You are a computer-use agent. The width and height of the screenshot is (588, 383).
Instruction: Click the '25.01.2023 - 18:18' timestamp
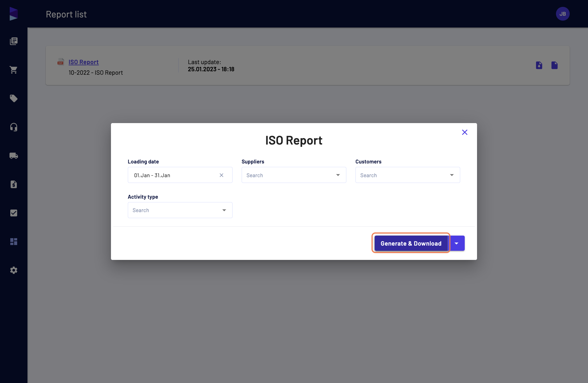(211, 69)
